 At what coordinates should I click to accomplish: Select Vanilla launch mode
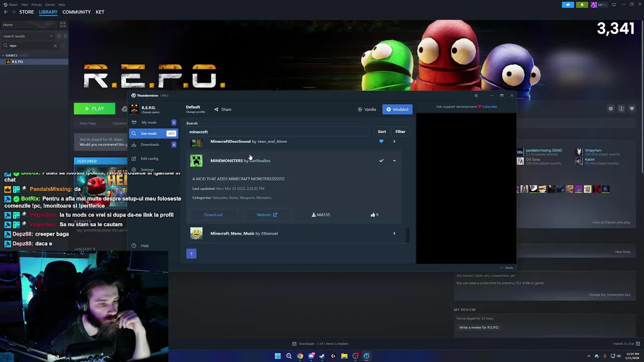click(x=367, y=110)
